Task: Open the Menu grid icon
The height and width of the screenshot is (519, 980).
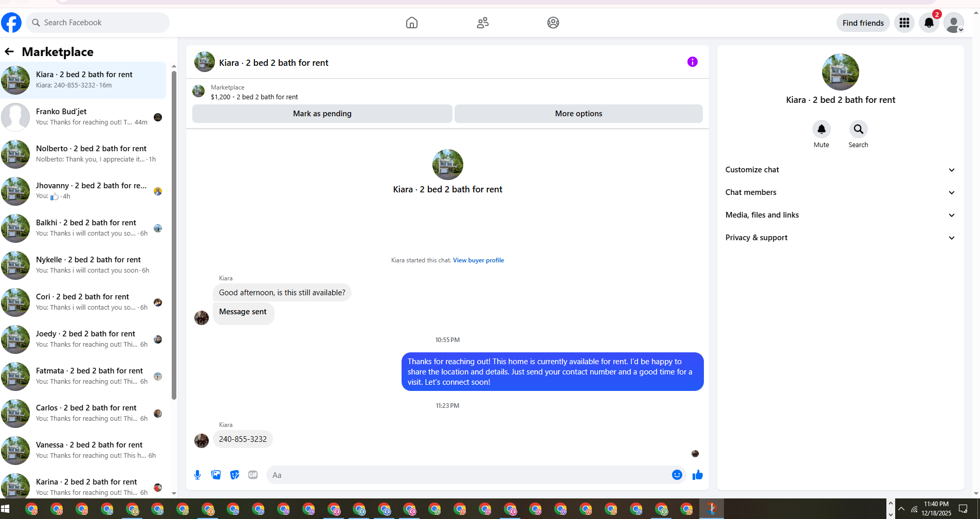Action: coord(904,23)
